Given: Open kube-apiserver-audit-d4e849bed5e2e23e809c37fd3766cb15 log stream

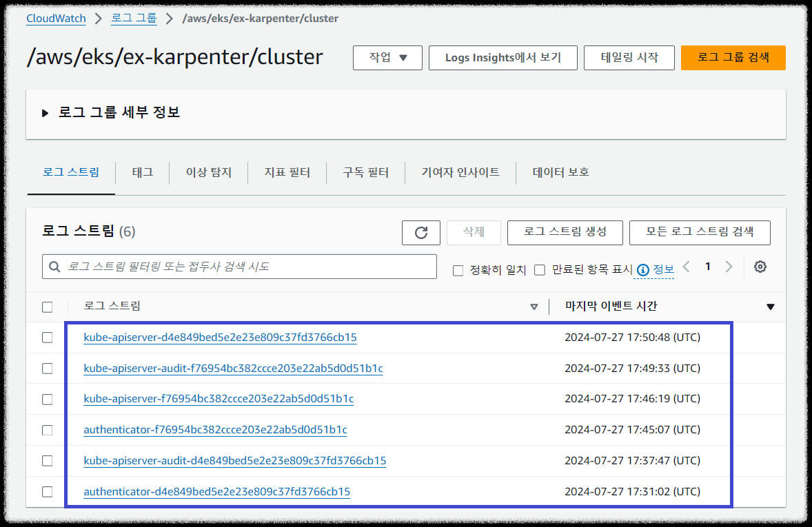Looking at the screenshot, I should (x=234, y=461).
